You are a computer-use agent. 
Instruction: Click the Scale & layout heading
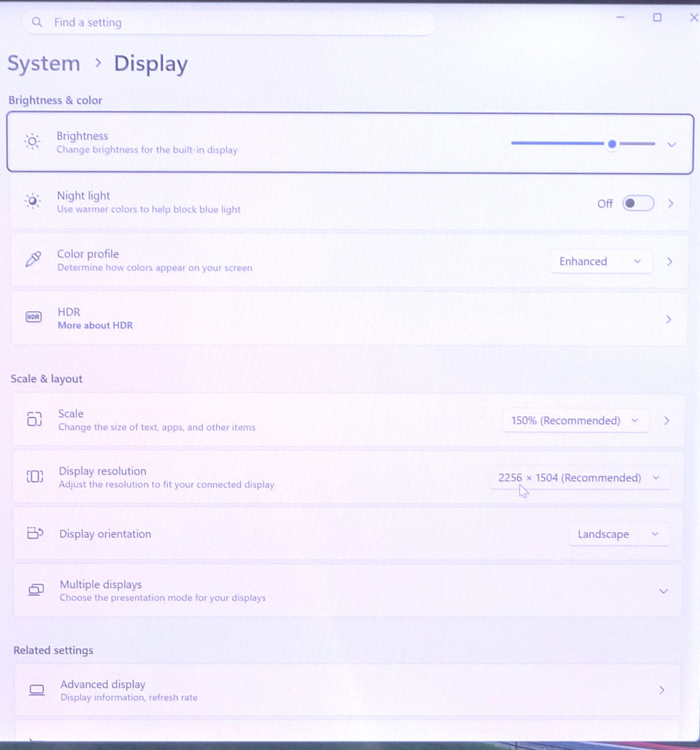47,379
